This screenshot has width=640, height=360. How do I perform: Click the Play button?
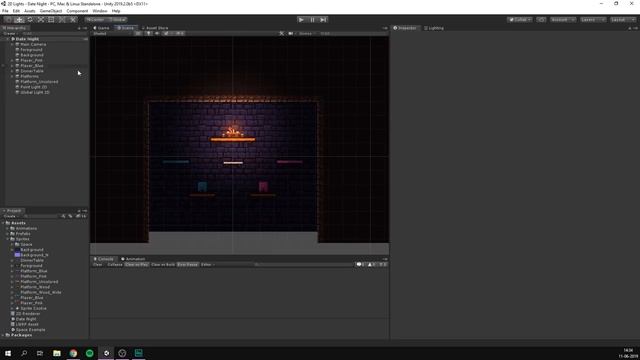(301, 20)
